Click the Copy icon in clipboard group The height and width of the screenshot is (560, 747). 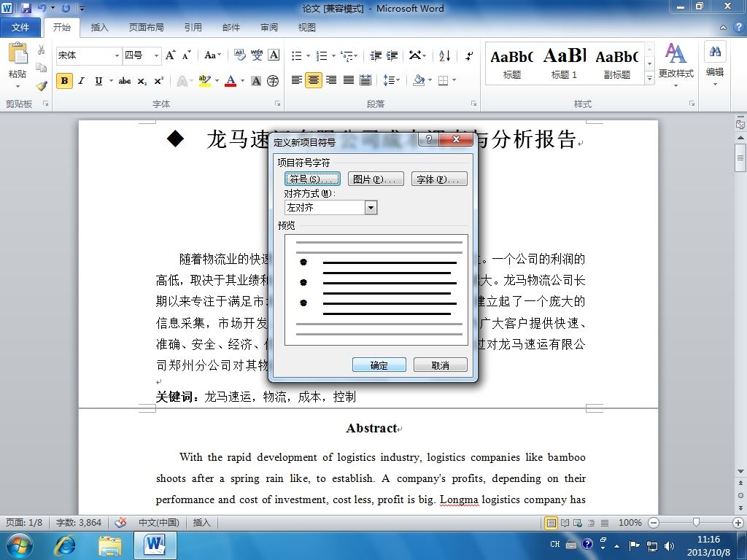coord(42,68)
